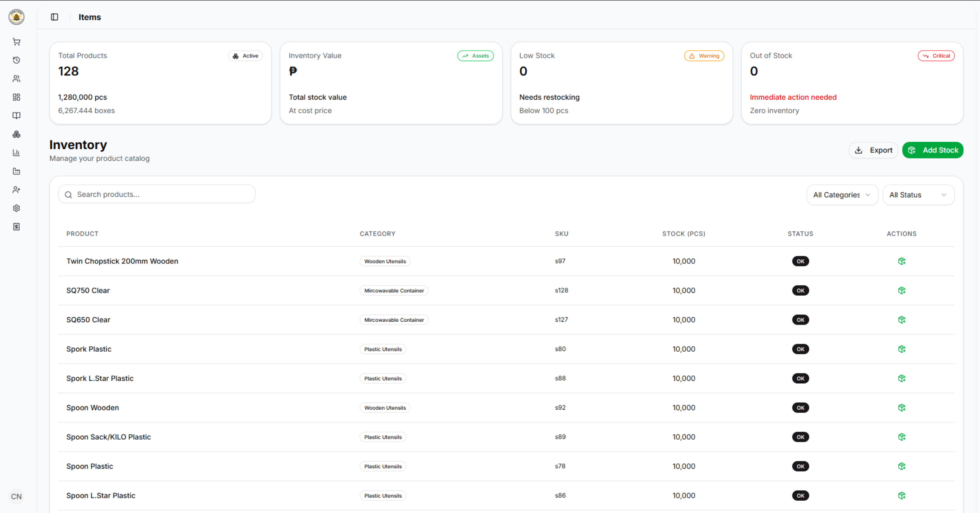This screenshot has height=513, width=980.
Task: Click the Items page title
Action: click(90, 17)
